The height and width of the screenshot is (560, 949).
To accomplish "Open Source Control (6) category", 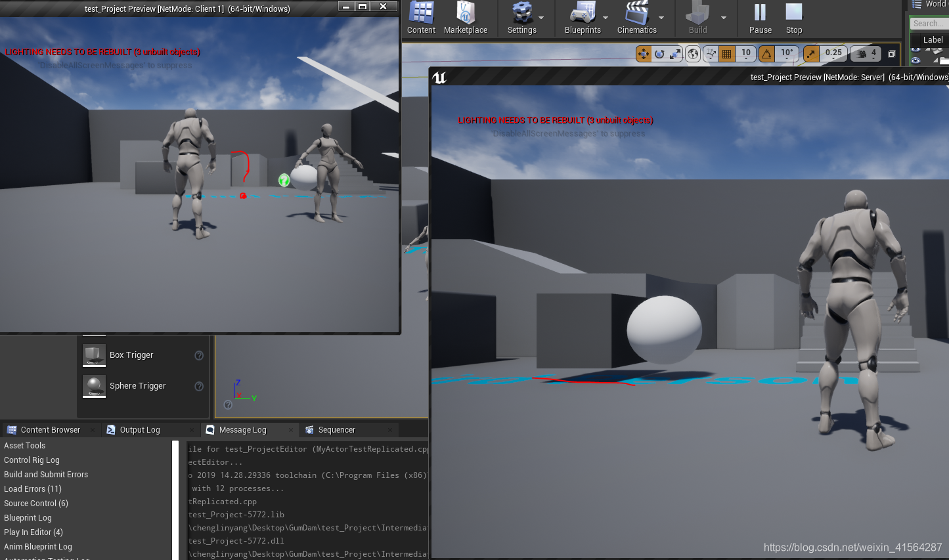I will [36, 504].
